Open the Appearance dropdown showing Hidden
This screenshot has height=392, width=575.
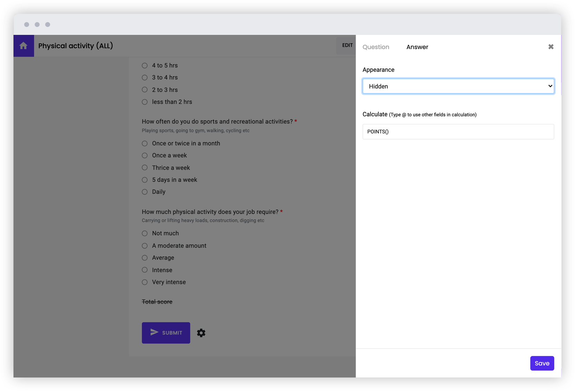[x=458, y=86]
